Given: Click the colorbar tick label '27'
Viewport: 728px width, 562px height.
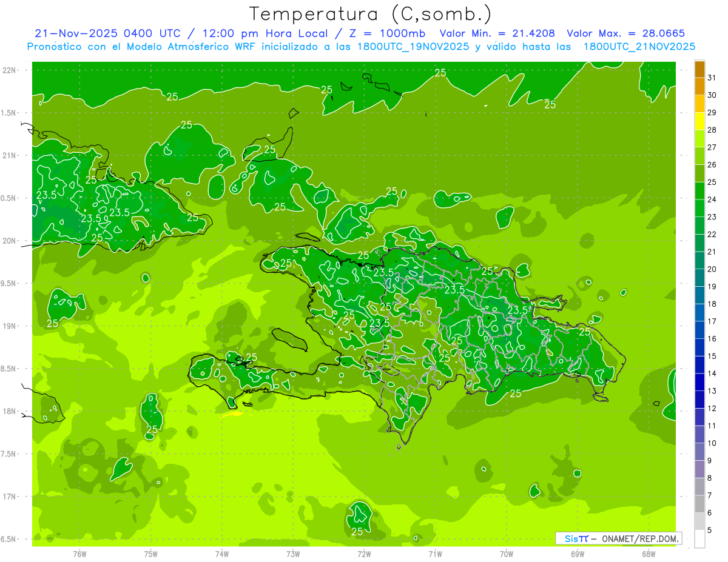Looking at the screenshot, I should click(712, 147).
